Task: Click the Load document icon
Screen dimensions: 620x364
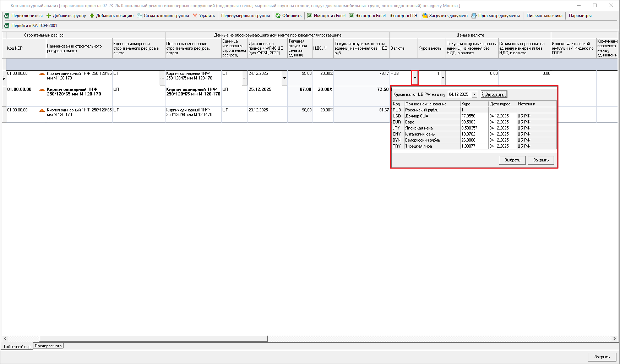Action: [425, 16]
